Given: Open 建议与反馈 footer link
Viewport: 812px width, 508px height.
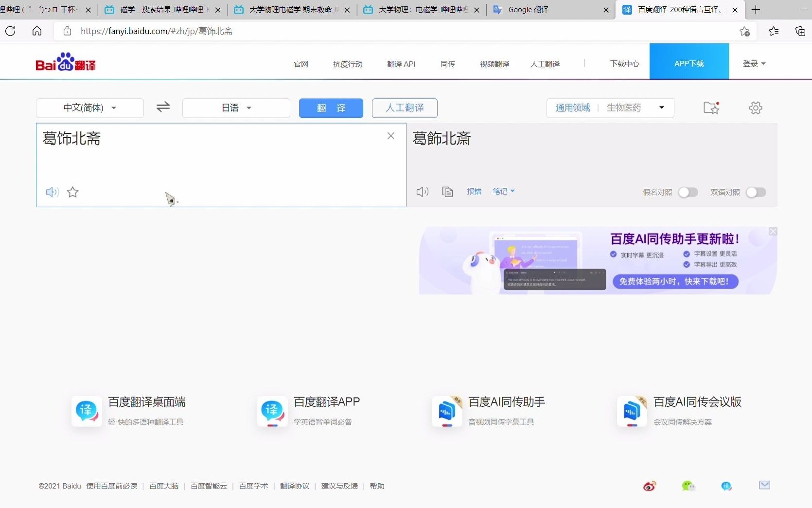Looking at the screenshot, I should tap(339, 486).
